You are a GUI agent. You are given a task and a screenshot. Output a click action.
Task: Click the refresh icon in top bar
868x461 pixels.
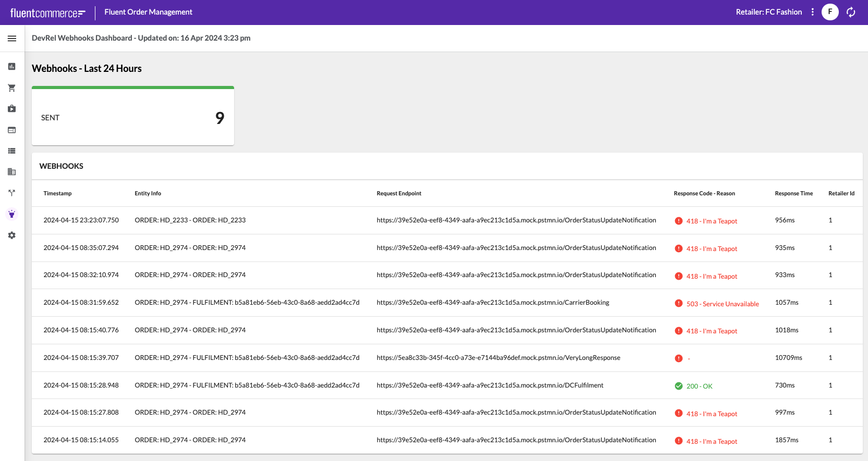pos(851,12)
